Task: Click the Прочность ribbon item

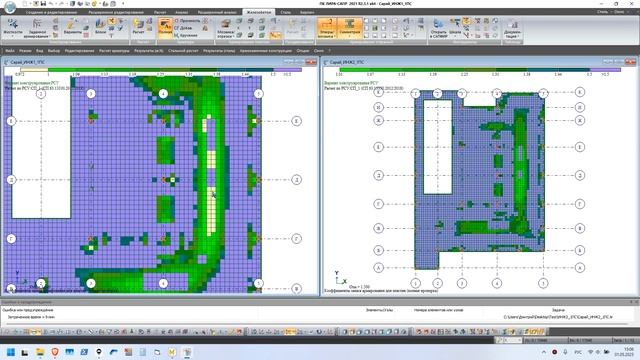Action: (x=187, y=20)
